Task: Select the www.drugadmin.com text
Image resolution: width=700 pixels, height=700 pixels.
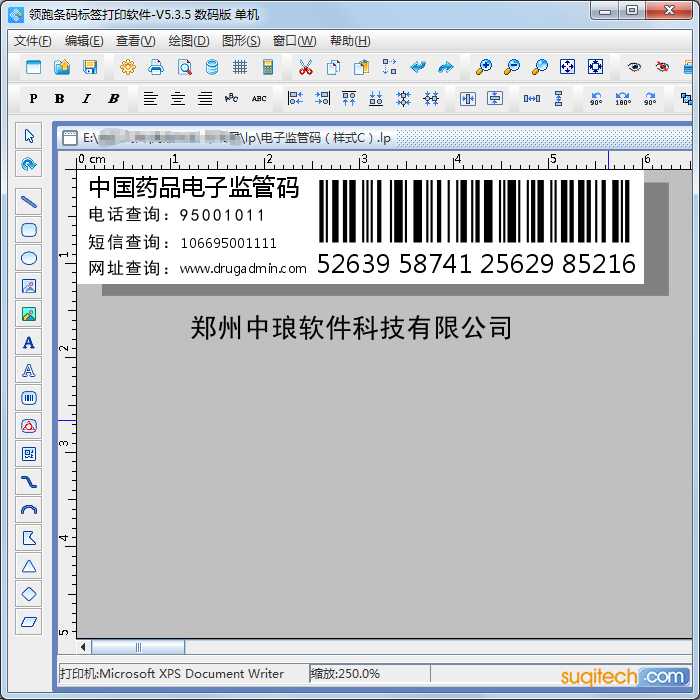Action: click(x=243, y=269)
